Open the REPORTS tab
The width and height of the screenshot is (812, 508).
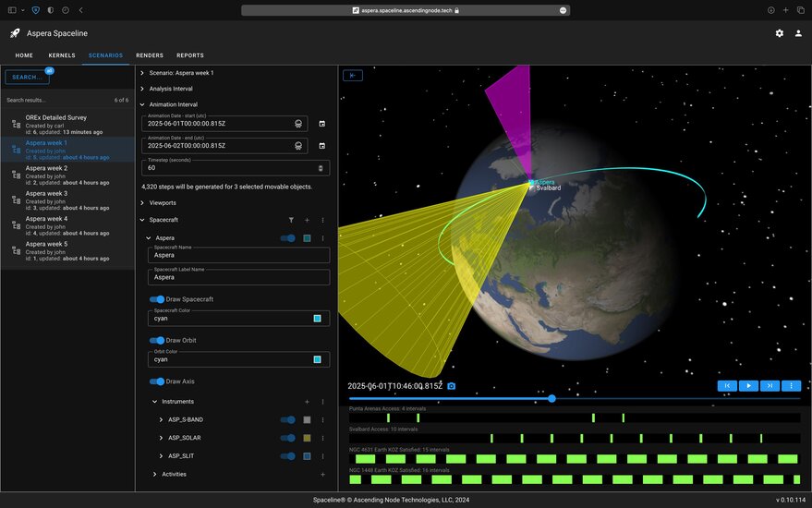click(x=190, y=55)
